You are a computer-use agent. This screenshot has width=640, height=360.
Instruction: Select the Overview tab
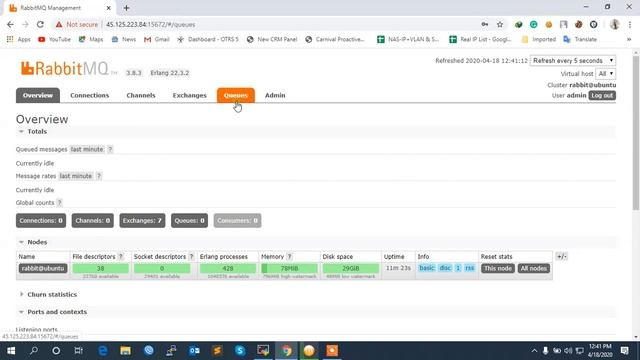(x=38, y=95)
